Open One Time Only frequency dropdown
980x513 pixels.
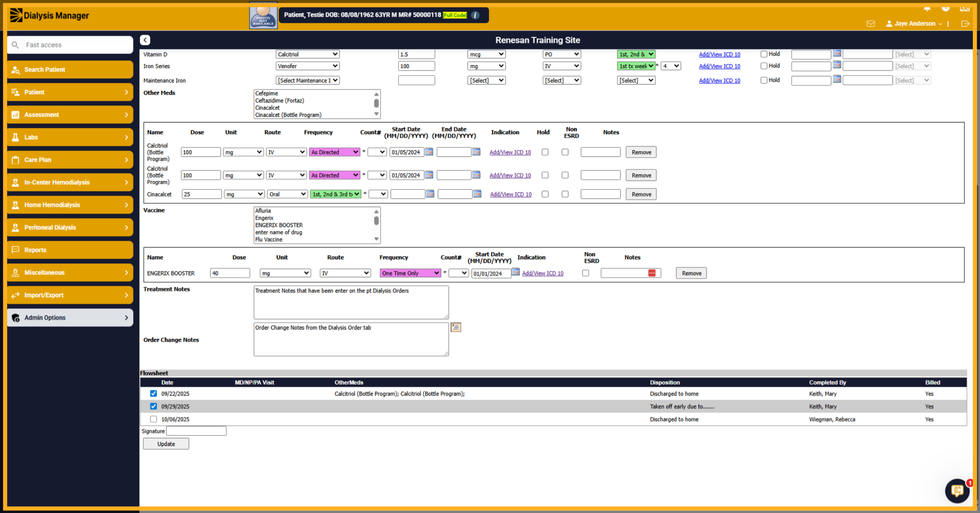click(410, 273)
